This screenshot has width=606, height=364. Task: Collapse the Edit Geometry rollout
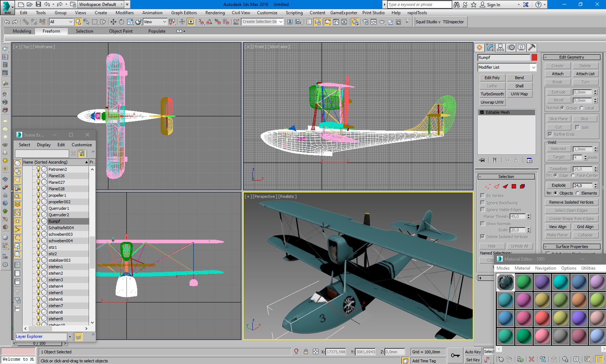tap(546, 57)
